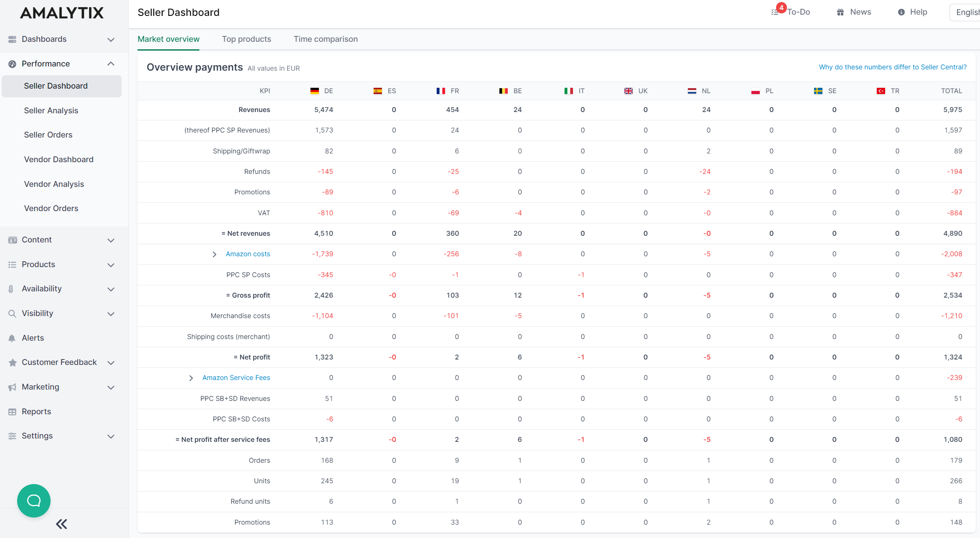Click the Visibility magnifier icon
This screenshot has width=980, height=538.
coord(13,314)
